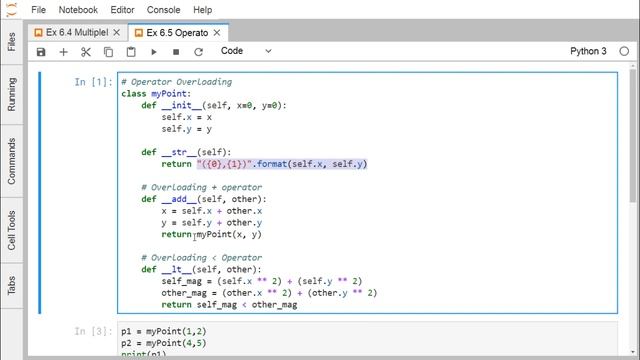
Task: Select the Ex 6.5 Operato tab
Action: (x=177, y=33)
